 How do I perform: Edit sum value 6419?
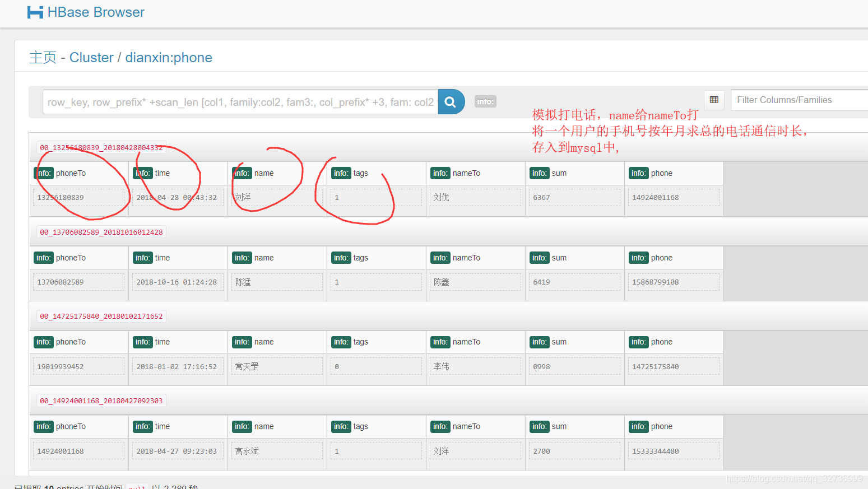(x=575, y=282)
